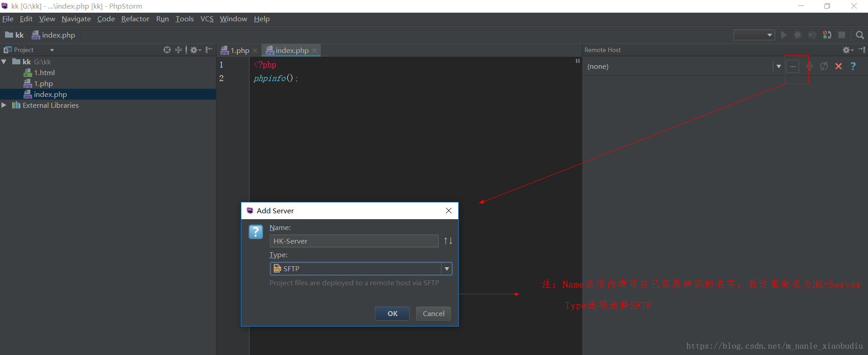Click the ellipsis button to configure servers

click(792, 67)
